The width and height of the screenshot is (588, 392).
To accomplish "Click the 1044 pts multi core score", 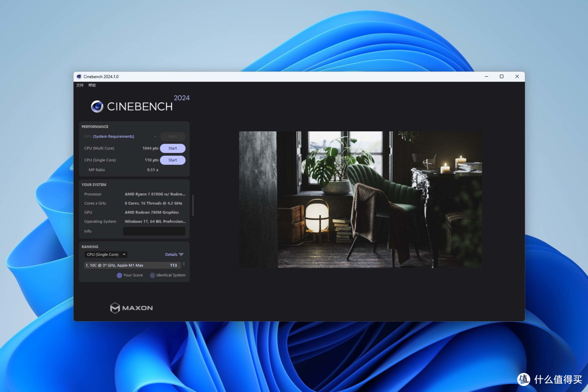I will coord(150,148).
